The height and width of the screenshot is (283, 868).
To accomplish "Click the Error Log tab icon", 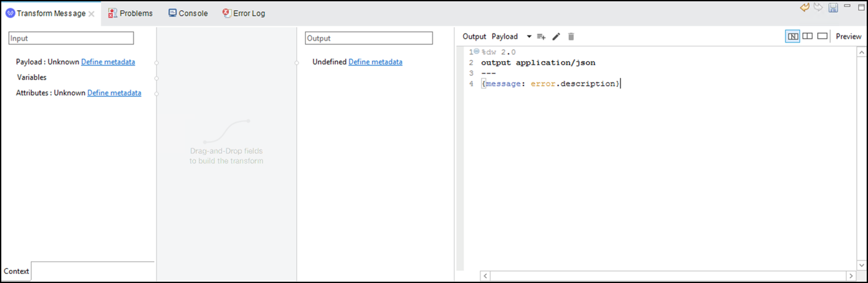I will [x=227, y=13].
